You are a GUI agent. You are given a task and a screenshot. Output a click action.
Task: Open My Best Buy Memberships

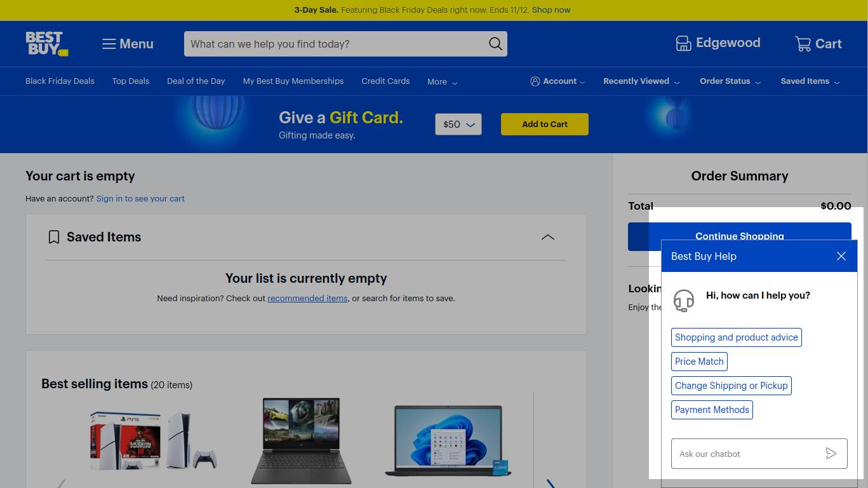click(293, 81)
